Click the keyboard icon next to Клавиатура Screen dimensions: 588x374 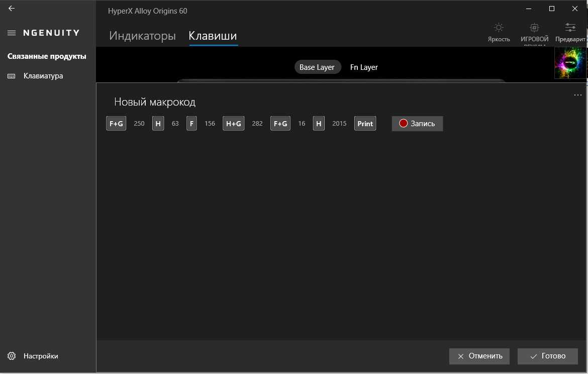coord(12,76)
